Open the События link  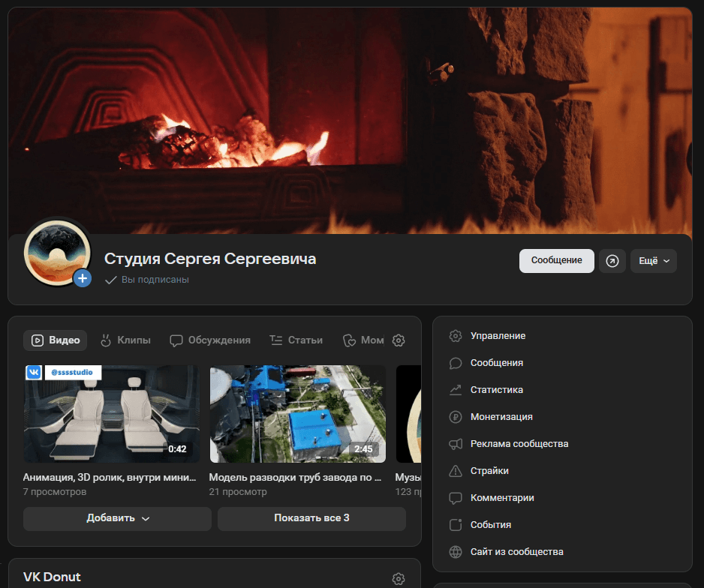pos(490,525)
